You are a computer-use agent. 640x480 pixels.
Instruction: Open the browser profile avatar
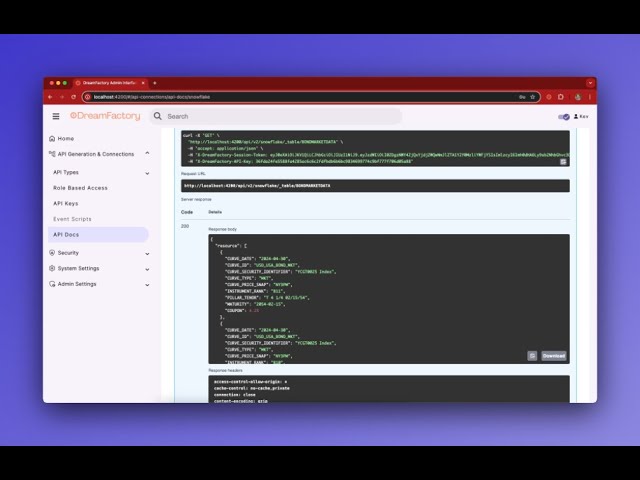pyautogui.click(x=578, y=97)
